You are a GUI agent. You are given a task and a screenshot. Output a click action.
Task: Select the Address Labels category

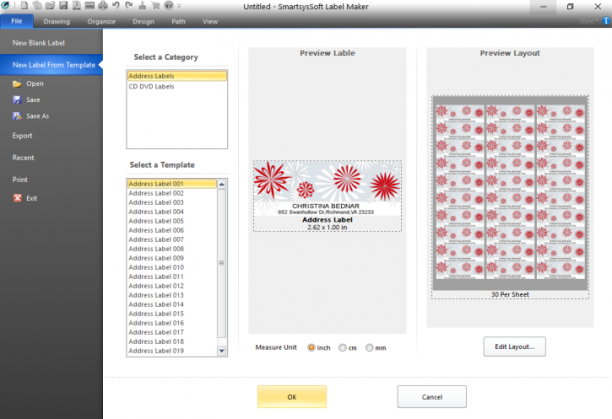pyautogui.click(x=177, y=76)
